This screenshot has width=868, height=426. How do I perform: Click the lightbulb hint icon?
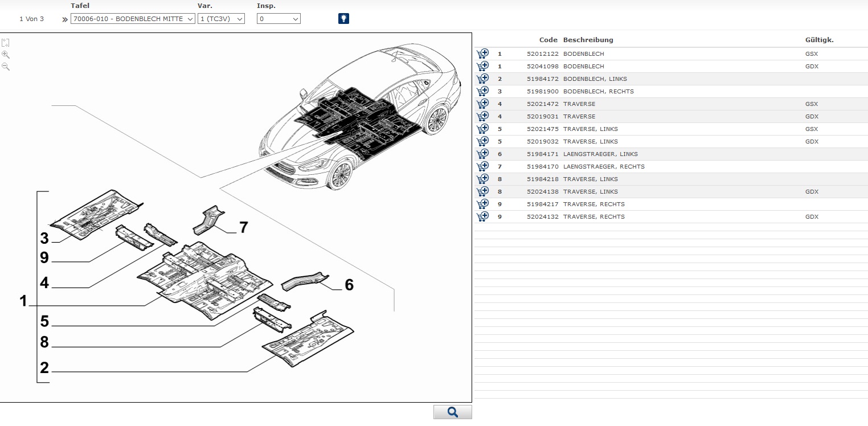tap(343, 19)
